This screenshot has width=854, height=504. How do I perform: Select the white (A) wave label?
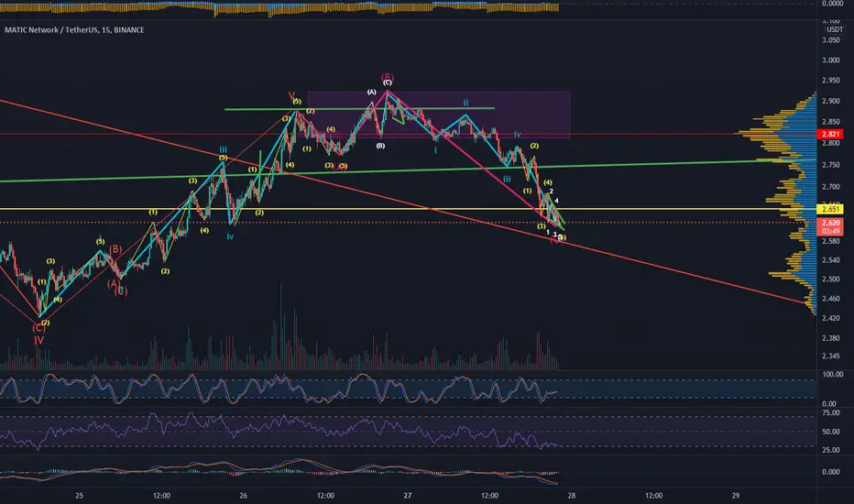click(x=371, y=92)
